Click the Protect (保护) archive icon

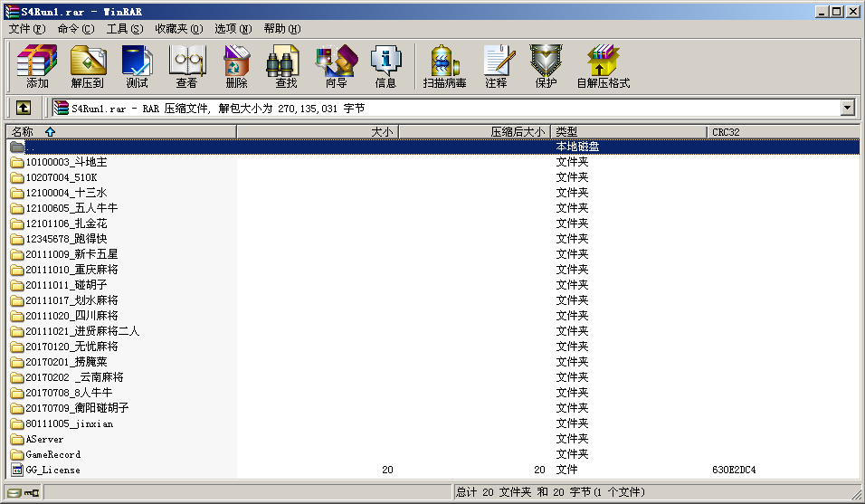tap(546, 67)
